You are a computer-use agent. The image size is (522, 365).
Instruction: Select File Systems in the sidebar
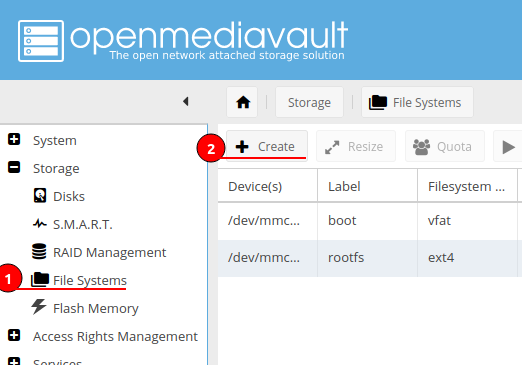pos(90,280)
